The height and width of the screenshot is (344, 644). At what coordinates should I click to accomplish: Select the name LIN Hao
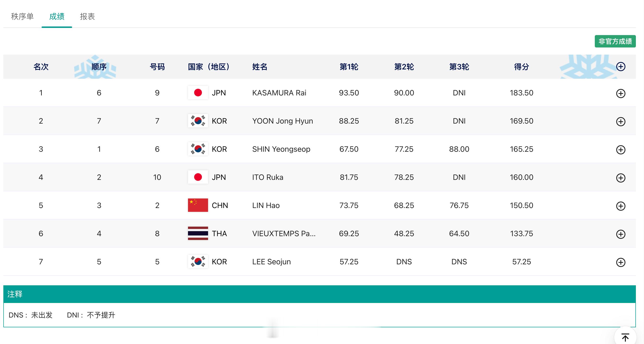click(x=266, y=205)
